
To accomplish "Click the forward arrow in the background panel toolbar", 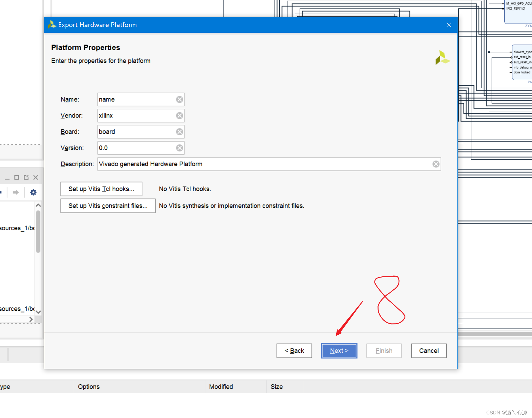I will click(16, 192).
